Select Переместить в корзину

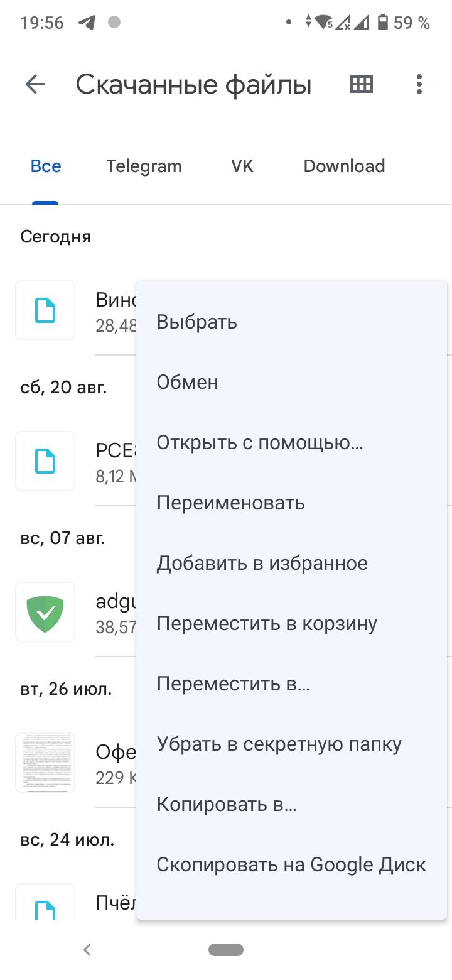pyautogui.click(x=267, y=624)
